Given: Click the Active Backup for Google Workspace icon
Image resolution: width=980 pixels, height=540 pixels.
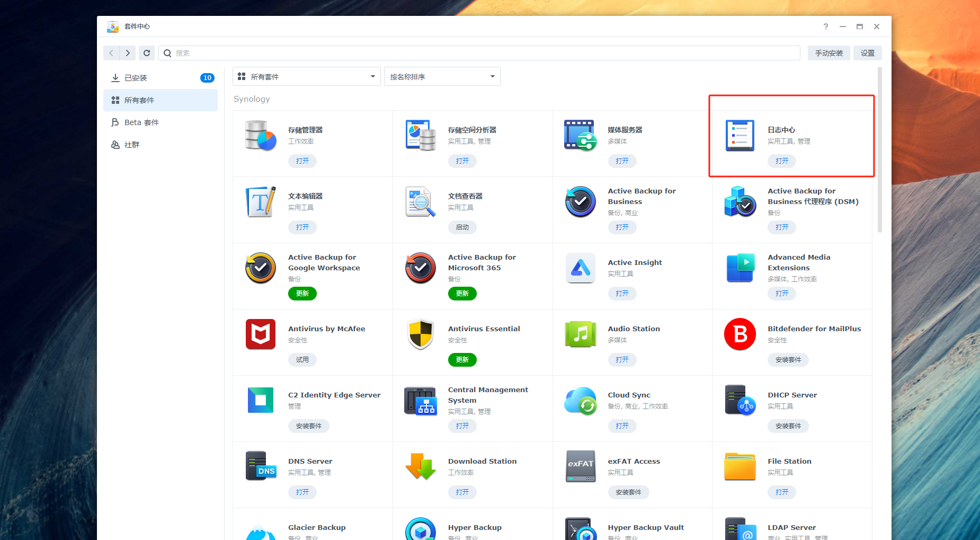Looking at the screenshot, I should coord(261,268).
